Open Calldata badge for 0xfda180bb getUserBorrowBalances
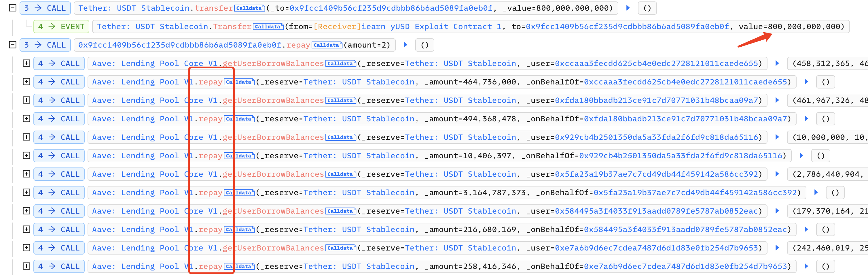The width and height of the screenshot is (868, 275). coord(341,100)
